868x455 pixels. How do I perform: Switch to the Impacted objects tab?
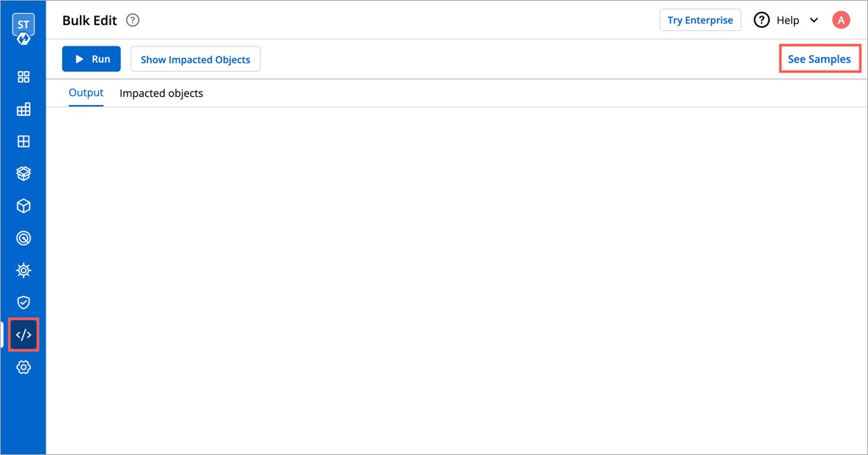click(x=161, y=93)
